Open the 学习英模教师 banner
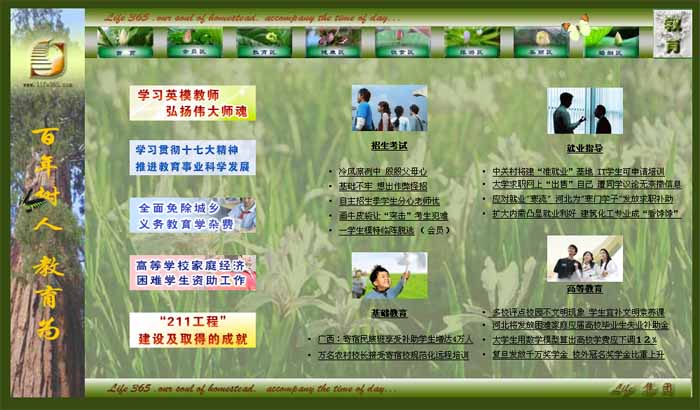 [192, 103]
